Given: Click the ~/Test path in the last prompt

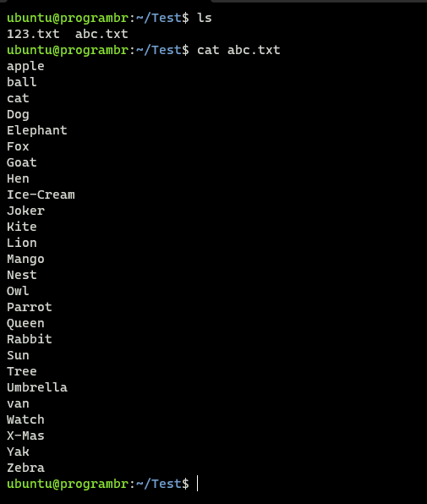Looking at the screenshot, I should 159,484.
